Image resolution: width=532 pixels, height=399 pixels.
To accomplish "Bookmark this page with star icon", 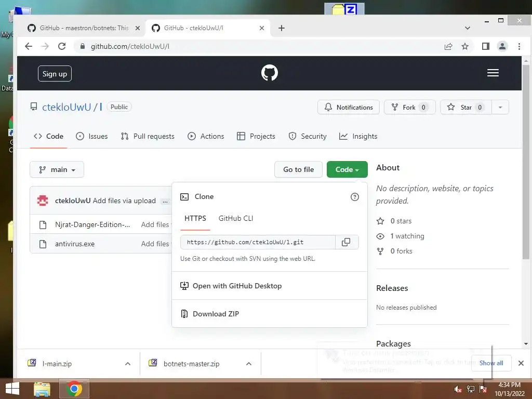I will (x=465, y=46).
